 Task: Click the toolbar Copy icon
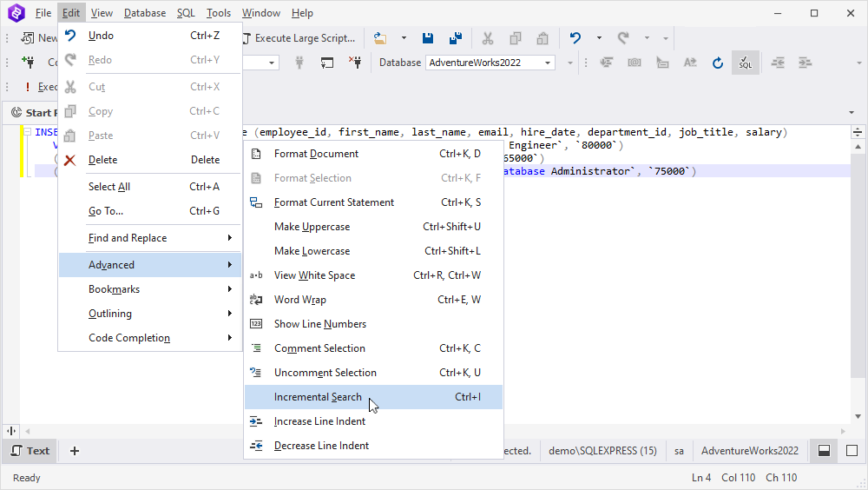click(x=516, y=38)
